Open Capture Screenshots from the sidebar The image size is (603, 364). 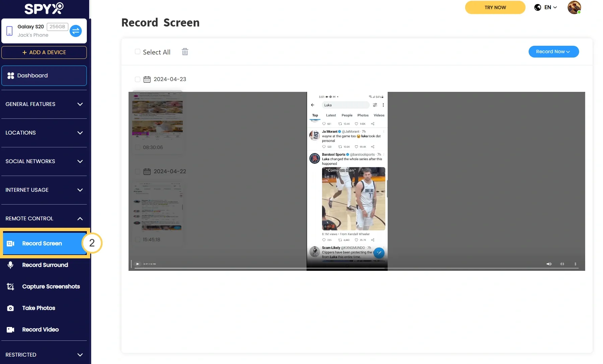45,287
